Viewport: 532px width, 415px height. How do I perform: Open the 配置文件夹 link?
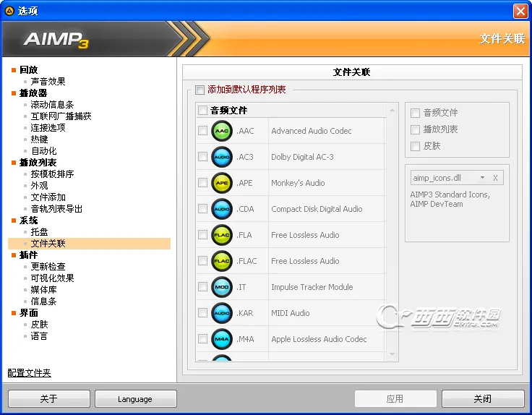29,373
